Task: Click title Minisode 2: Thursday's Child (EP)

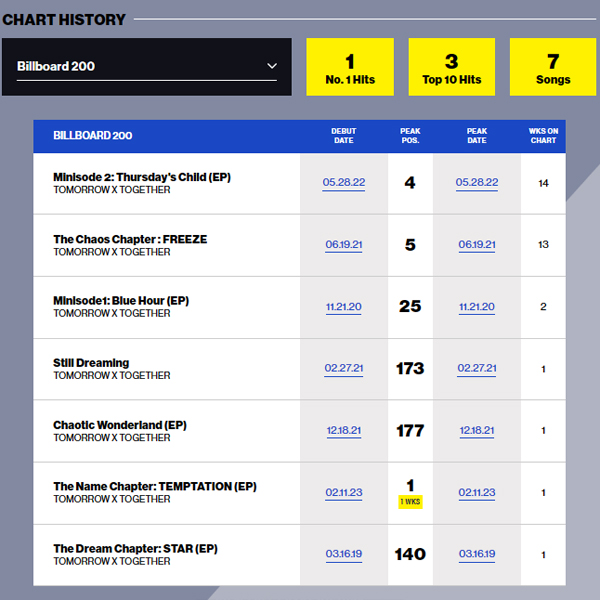Action: pos(142,177)
